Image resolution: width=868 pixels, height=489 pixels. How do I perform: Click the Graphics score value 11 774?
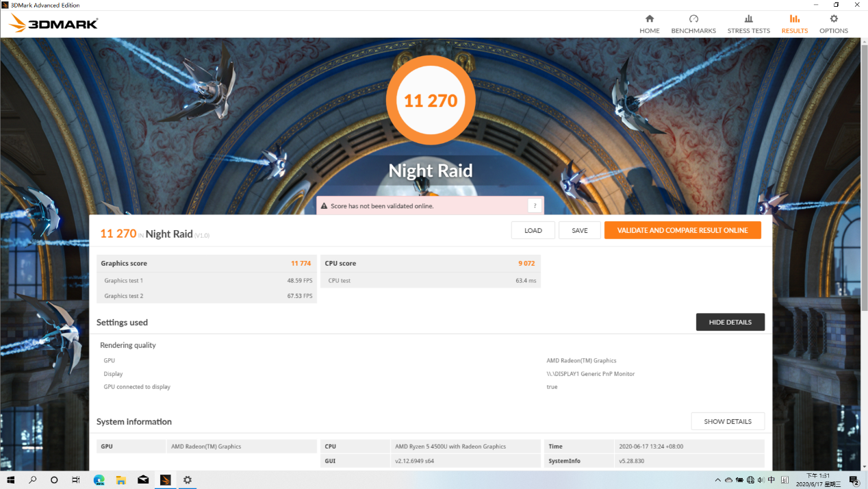click(301, 264)
